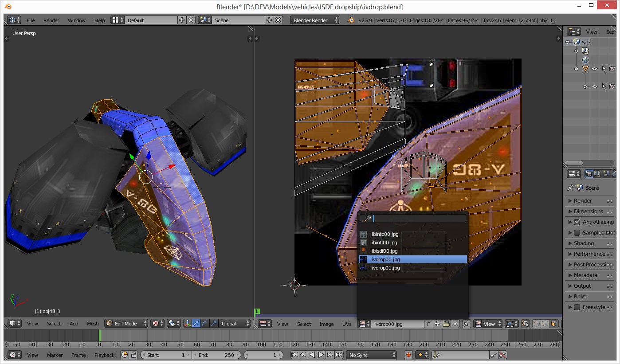Viewport: 620px width, 364px height.
Task: Unlink the ivdrop00.jpg image with X button
Action: pyautogui.click(x=455, y=324)
